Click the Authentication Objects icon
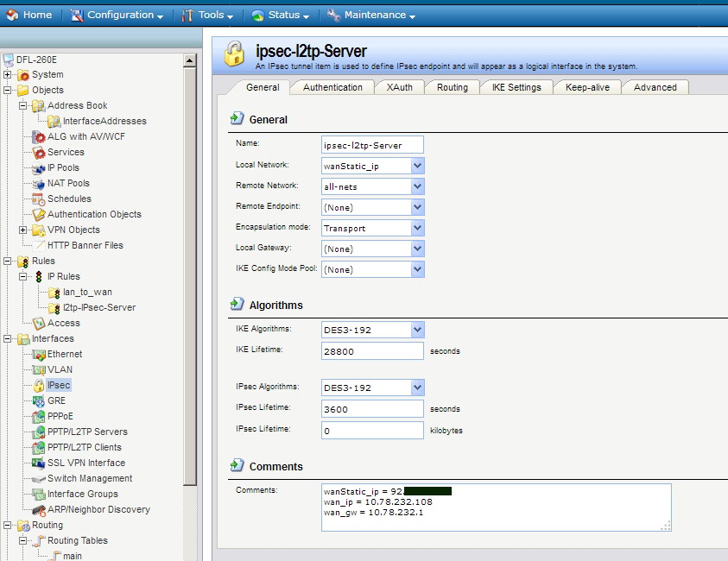The height and width of the screenshot is (561, 728). 39,214
